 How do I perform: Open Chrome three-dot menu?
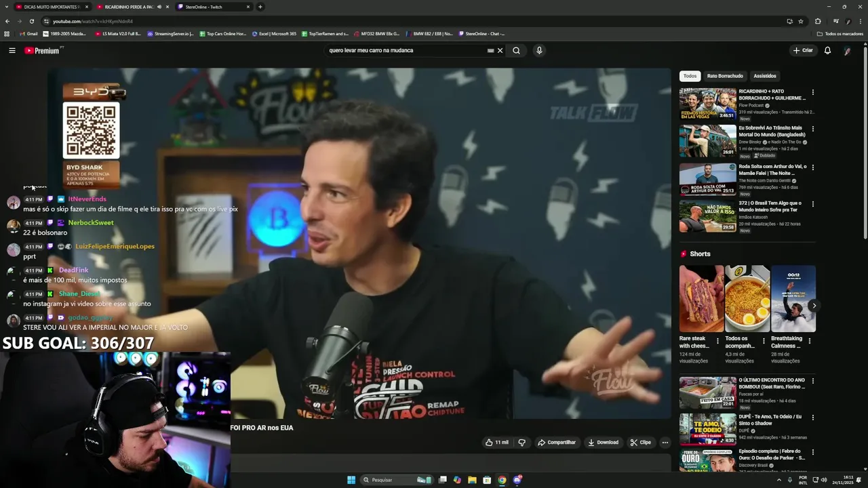click(x=860, y=21)
